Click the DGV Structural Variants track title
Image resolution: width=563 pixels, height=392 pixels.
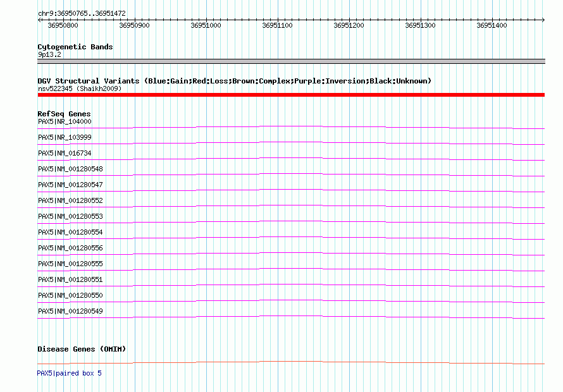pyautogui.click(x=235, y=81)
